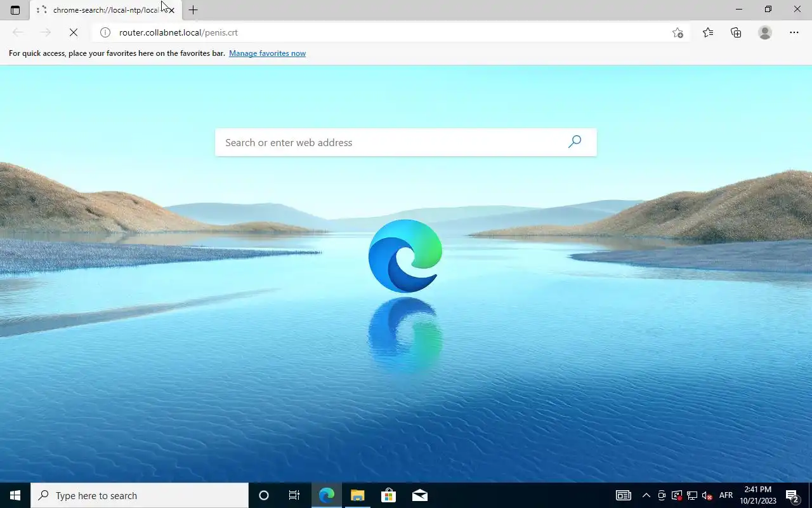812x508 pixels.
Task: Click the Meet Now camera tray icon
Action: [x=662, y=495]
